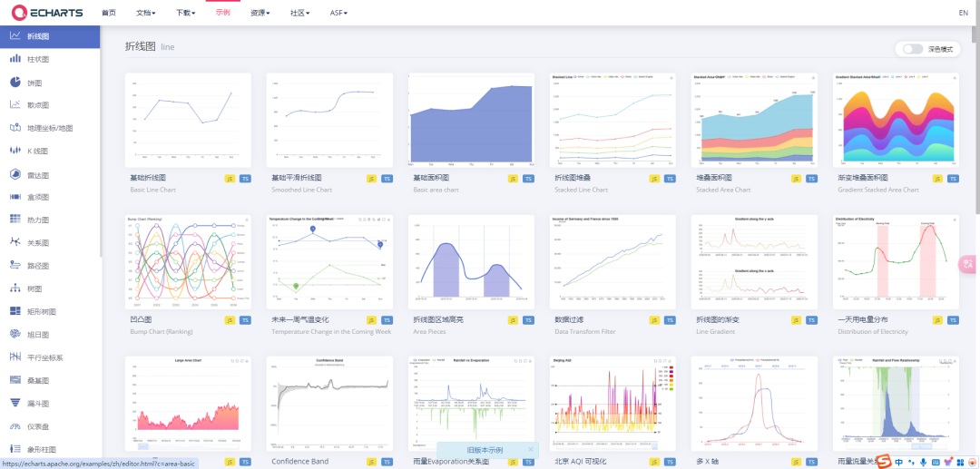The width and height of the screenshot is (980, 469).
Task: Open the 柱状图 bar chart category
Action: [x=50, y=59]
